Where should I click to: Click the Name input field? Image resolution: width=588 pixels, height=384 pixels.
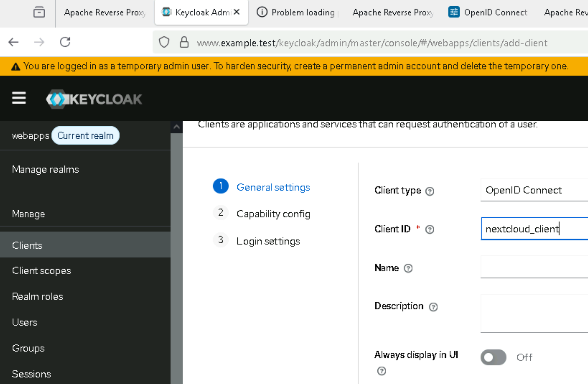(534, 267)
